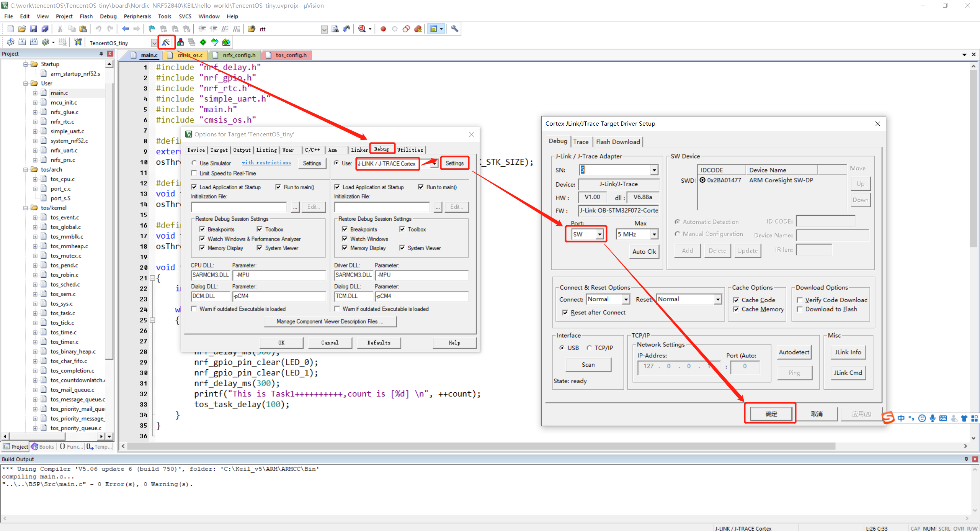The image size is (980, 531).
Task: Select tos_task.c in project tree
Action: [x=63, y=313]
